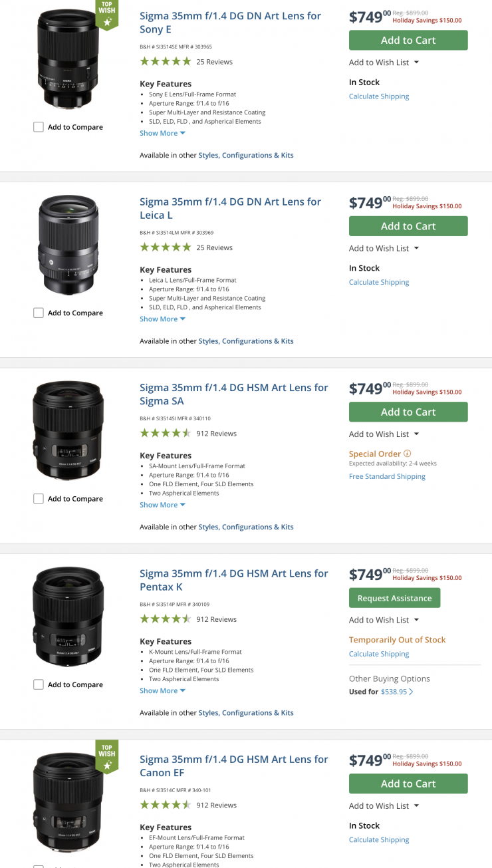
Task: Click star rating of Pentax K lens
Action: point(165,619)
